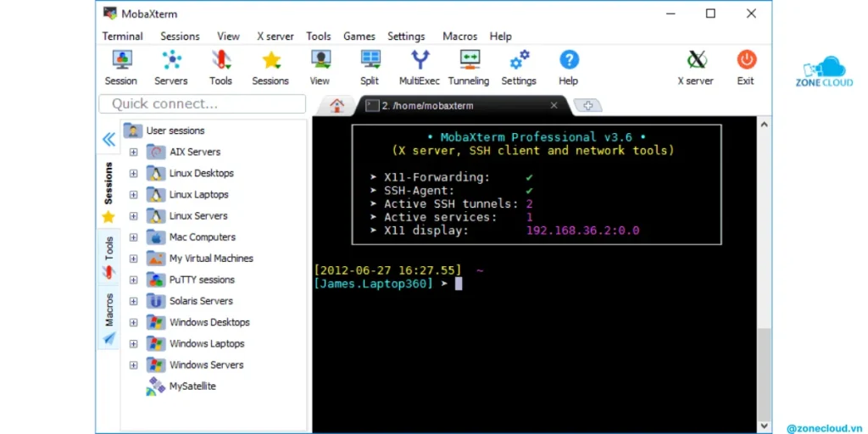Image resolution: width=868 pixels, height=434 pixels.
Task: Open the Session toolbar icon
Action: pyautogui.click(x=121, y=60)
